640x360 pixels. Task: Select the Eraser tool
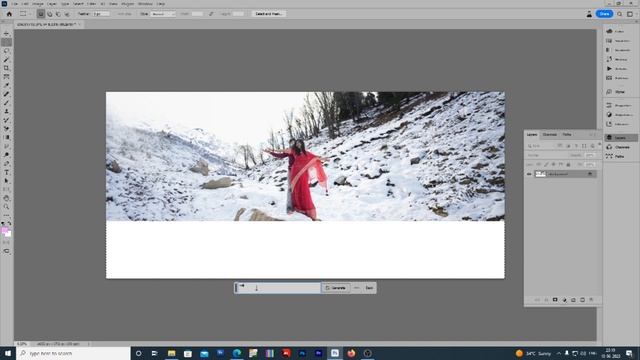[6, 129]
